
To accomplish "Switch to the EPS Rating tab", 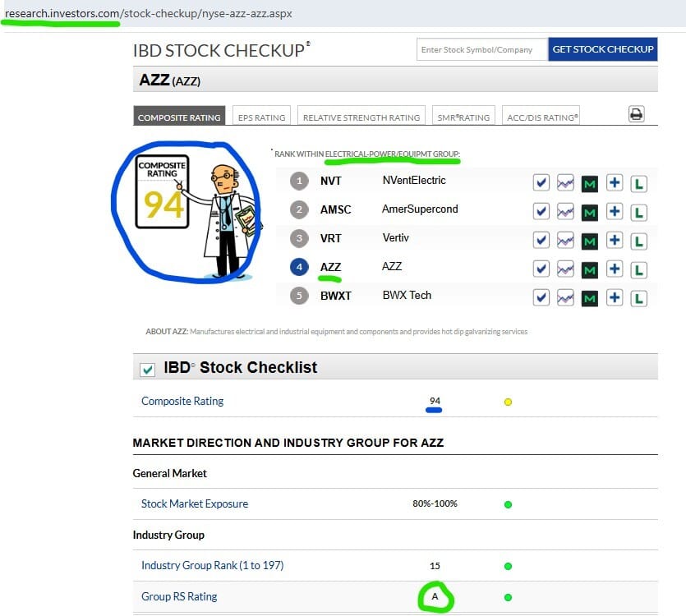I will point(261,116).
